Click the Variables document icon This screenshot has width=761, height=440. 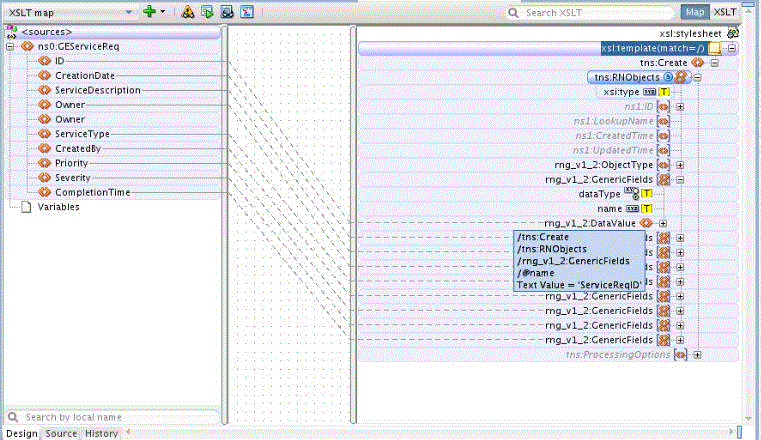[x=26, y=207]
